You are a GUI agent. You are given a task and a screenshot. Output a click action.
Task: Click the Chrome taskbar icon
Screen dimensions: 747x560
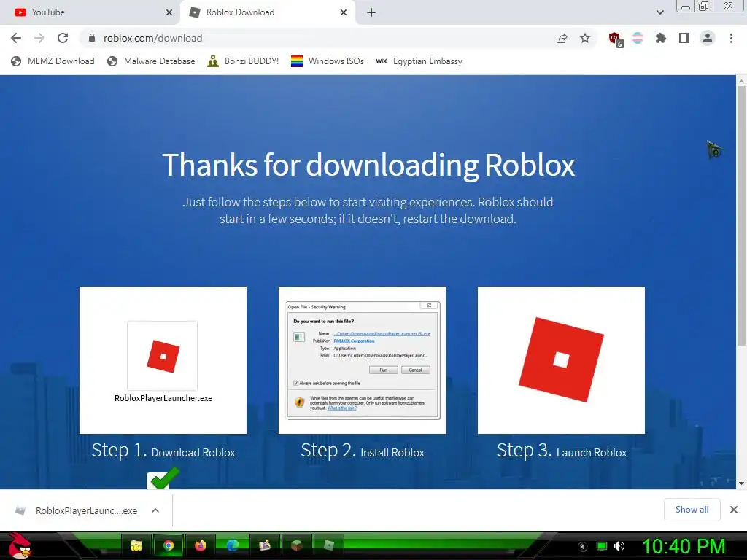[169, 545]
